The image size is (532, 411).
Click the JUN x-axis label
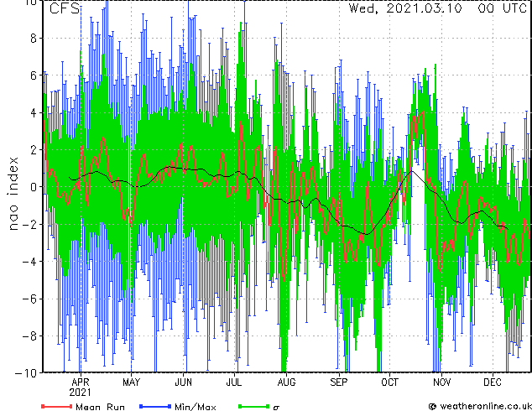pyautogui.click(x=183, y=382)
